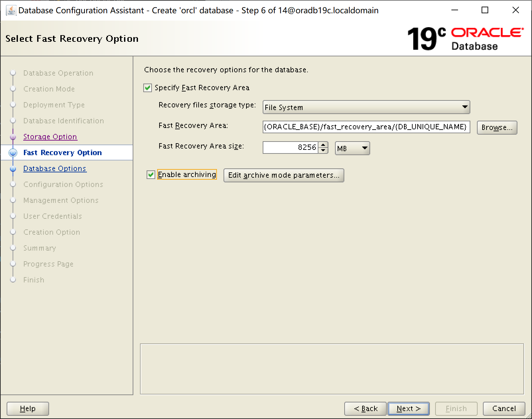Open Edit archive mode parameters dialog

tap(284, 175)
